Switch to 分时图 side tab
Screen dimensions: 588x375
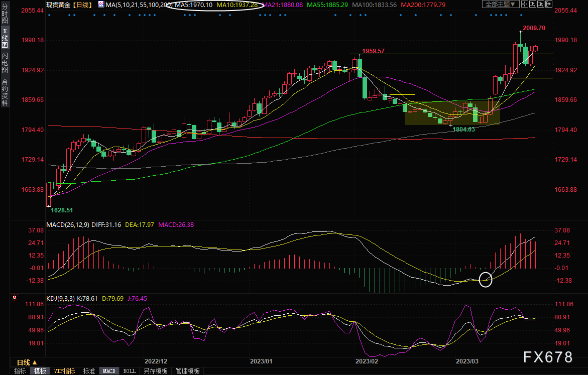point(5,13)
